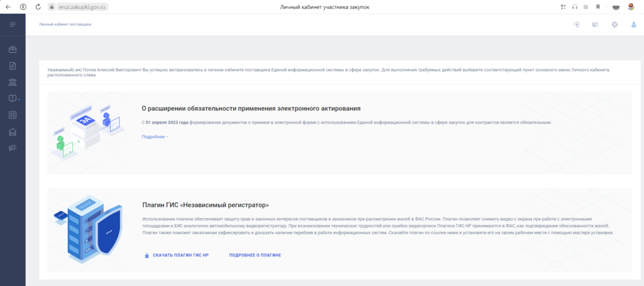The height and width of the screenshot is (286, 644).
Task: Click the lock icon in the address bar
Action: (x=51, y=7)
